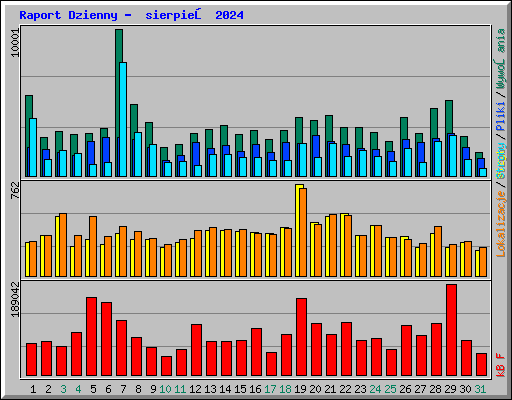Click green day label "10"

[165, 389]
